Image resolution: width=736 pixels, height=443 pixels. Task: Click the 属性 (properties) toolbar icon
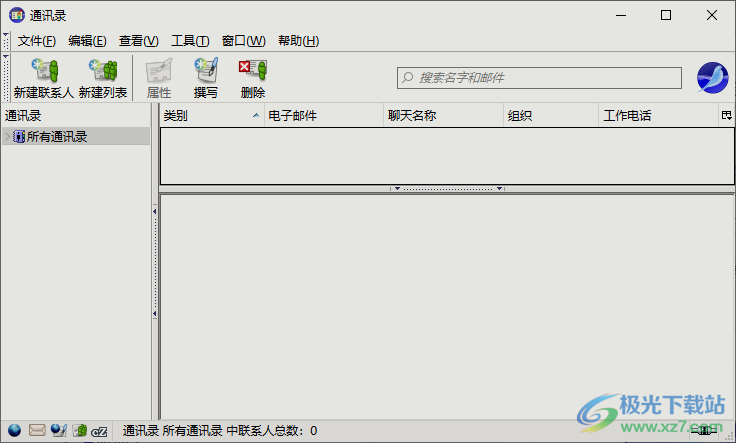(159, 70)
